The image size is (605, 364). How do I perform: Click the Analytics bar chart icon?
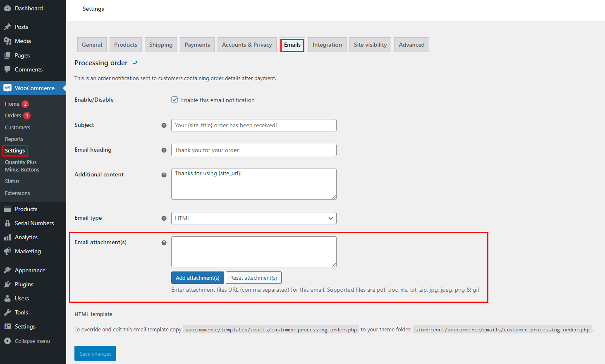(7, 237)
